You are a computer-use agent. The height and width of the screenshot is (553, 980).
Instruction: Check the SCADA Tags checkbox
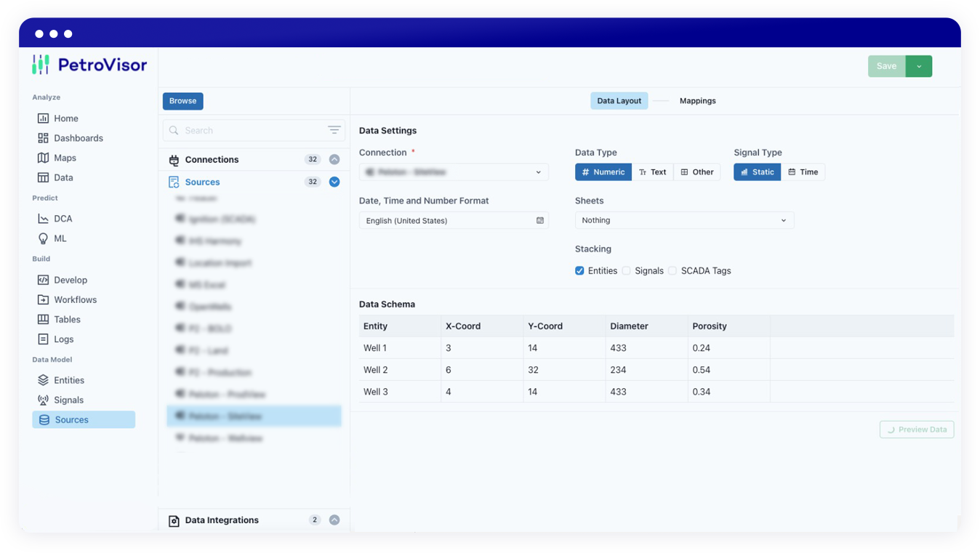pos(672,271)
